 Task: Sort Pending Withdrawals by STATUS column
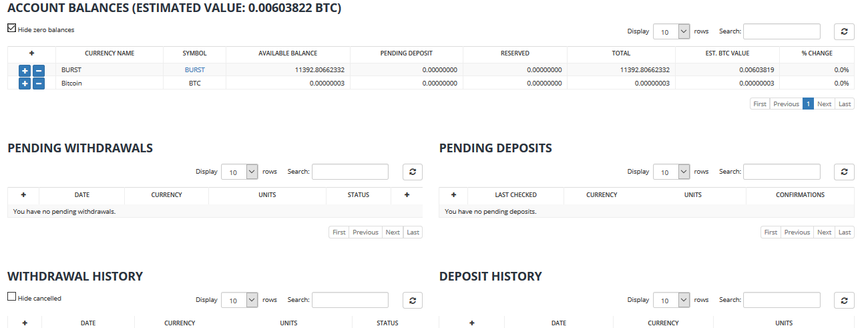359,195
